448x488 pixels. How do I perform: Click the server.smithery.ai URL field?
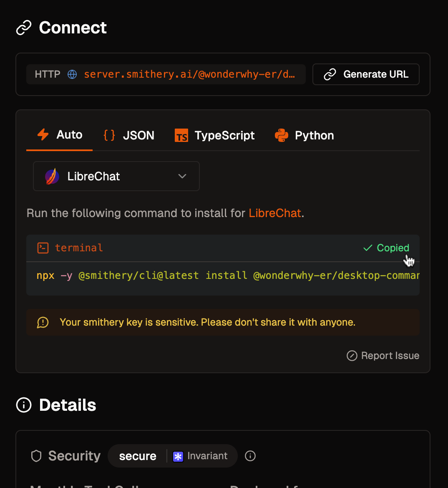189,75
